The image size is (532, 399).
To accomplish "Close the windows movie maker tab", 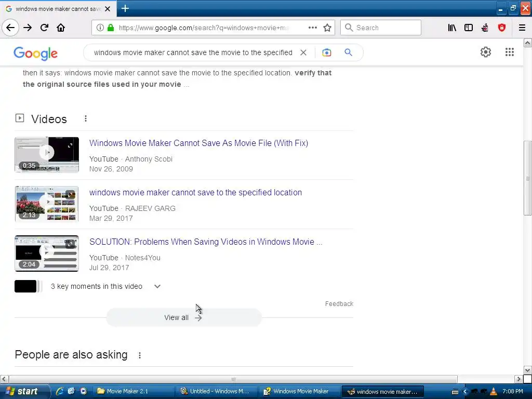I will (x=108, y=9).
